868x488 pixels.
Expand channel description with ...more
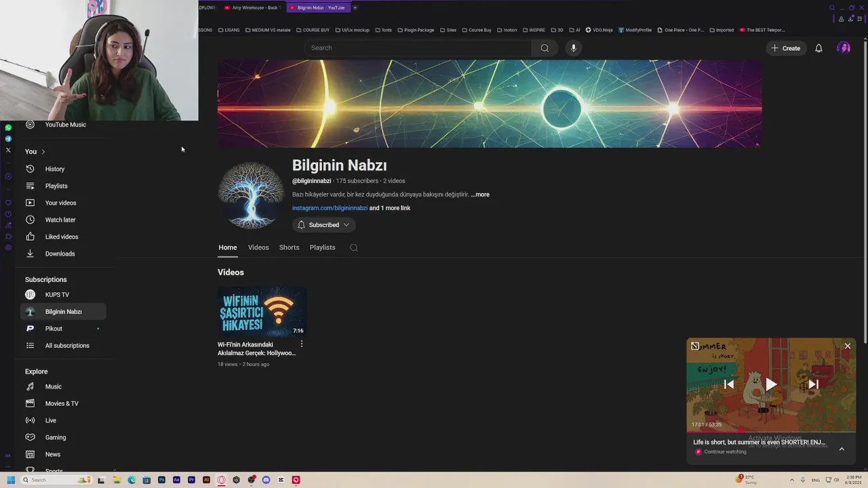[x=480, y=195]
